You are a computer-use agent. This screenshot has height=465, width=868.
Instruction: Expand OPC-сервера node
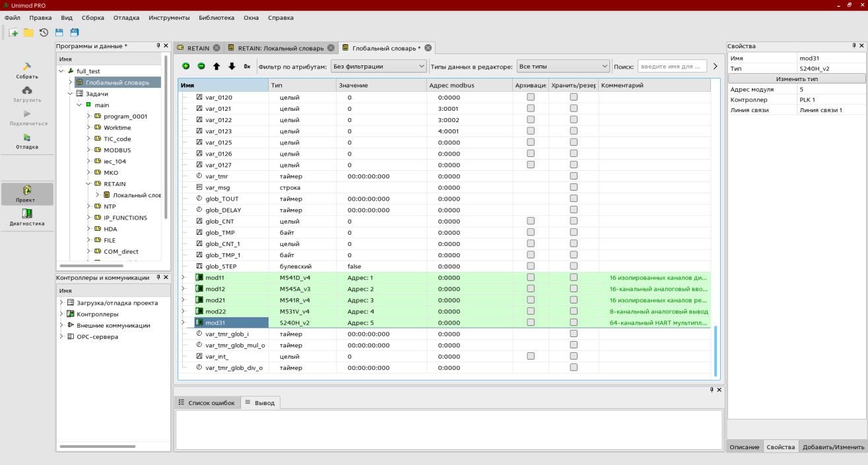(61, 336)
